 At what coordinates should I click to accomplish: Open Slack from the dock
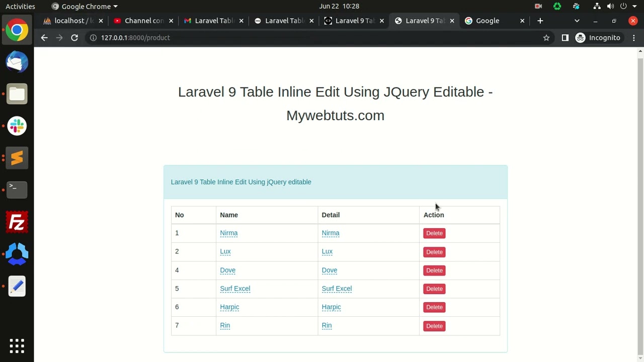tap(17, 126)
